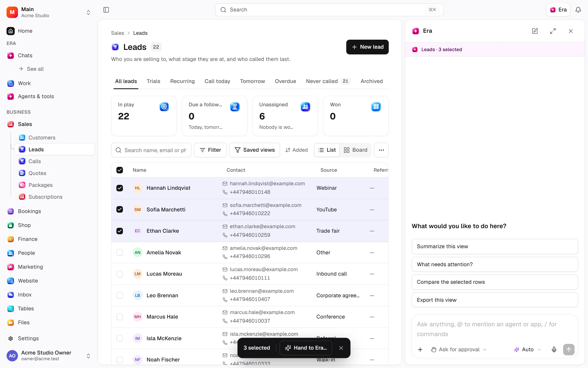Uncheck the select-all checkbox in the table header
This screenshot has width=588, height=368.
pyautogui.click(x=120, y=170)
